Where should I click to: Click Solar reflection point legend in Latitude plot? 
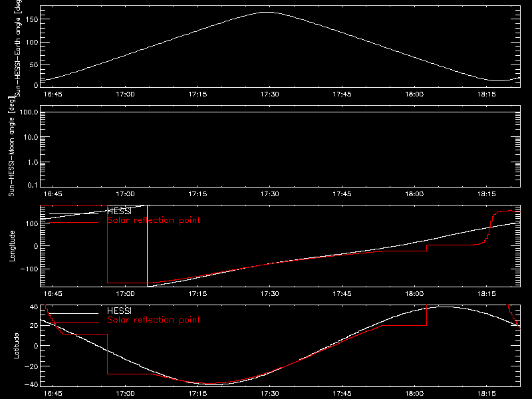[154, 320]
